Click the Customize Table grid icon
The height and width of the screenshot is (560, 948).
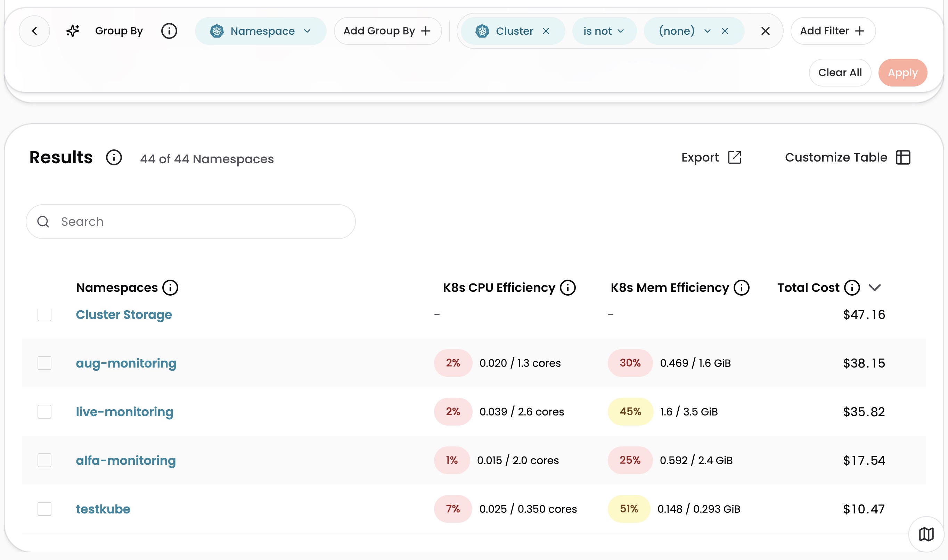pyautogui.click(x=903, y=157)
